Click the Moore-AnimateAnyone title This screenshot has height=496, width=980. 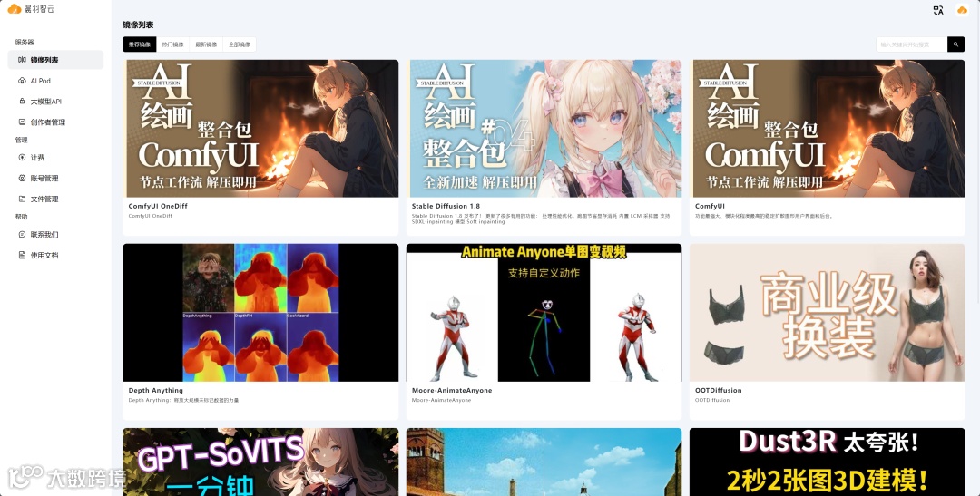(452, 391)
